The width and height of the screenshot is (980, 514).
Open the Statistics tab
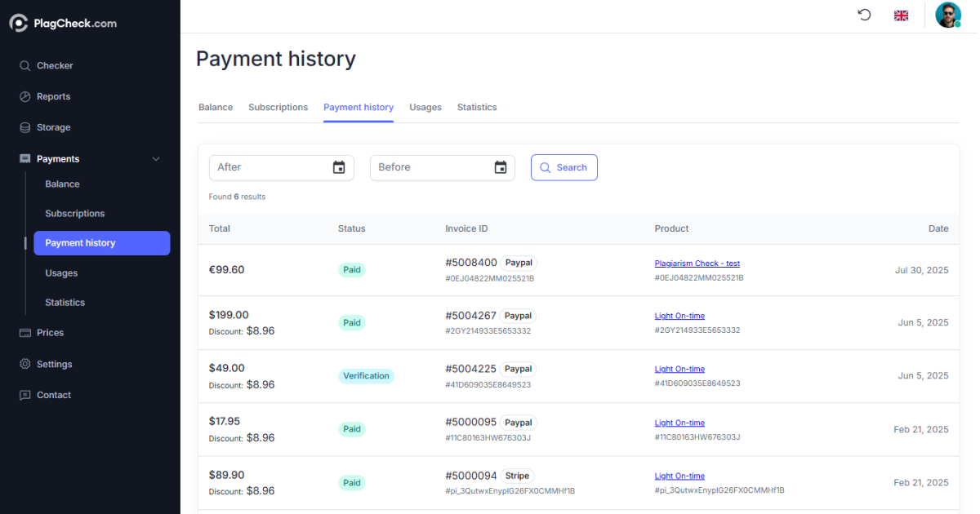click(x=477, y=107)
